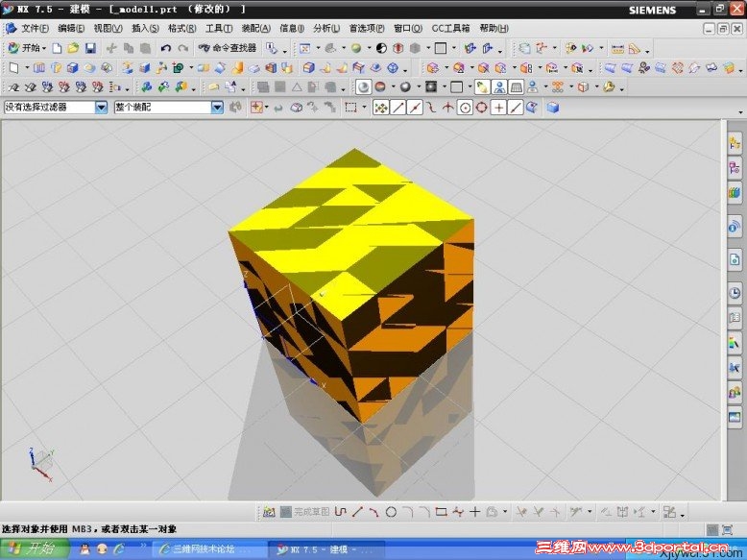Toggle snap to arc center
This screenshot has height=560, width=747.
click(465, 108)
